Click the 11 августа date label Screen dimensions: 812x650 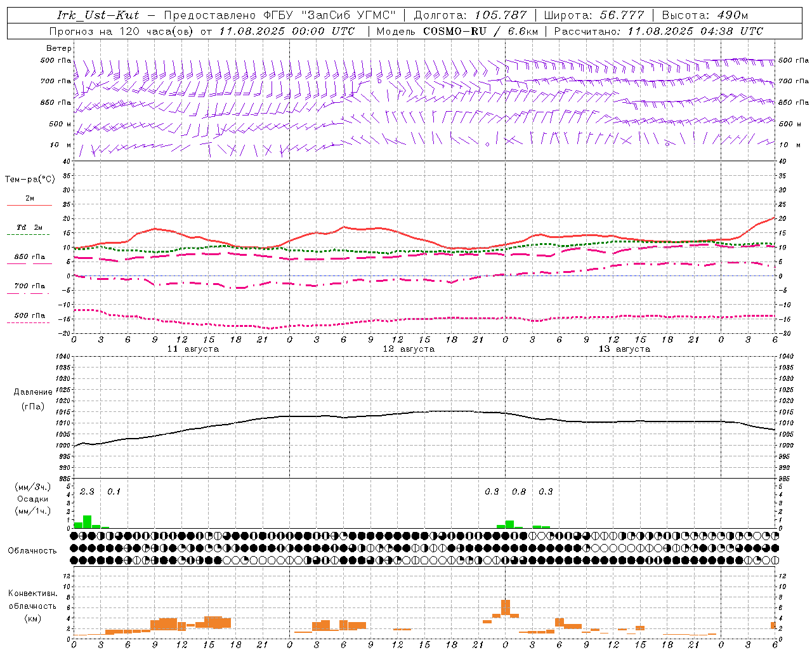(x=193, y=349)
